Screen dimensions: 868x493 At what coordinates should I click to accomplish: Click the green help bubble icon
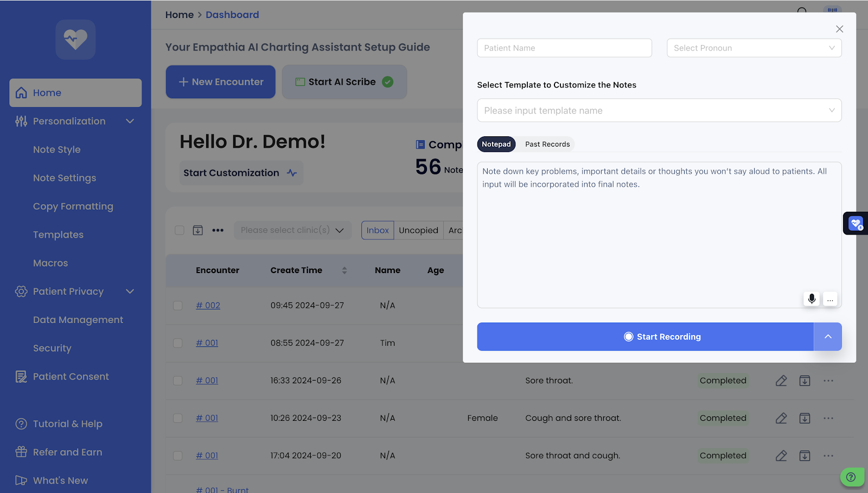(852, 477)
